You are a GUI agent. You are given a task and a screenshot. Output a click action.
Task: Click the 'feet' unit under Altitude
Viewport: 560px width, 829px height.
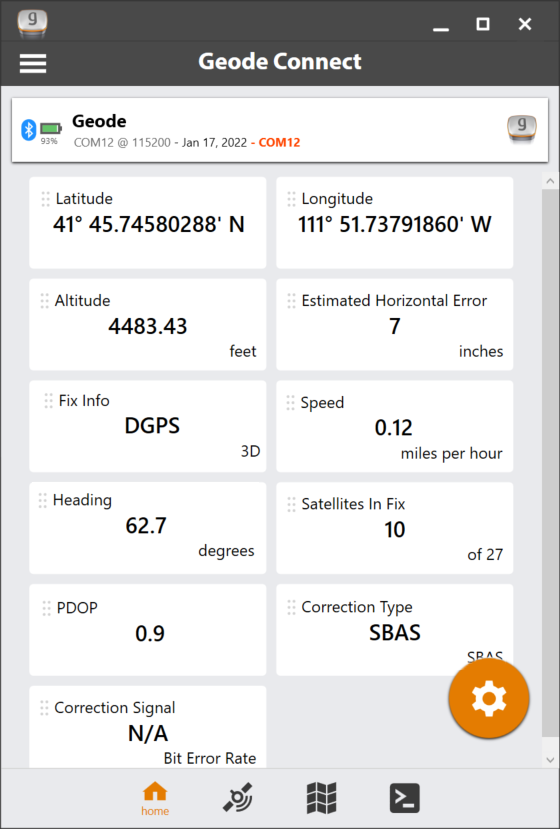(243, 352)
